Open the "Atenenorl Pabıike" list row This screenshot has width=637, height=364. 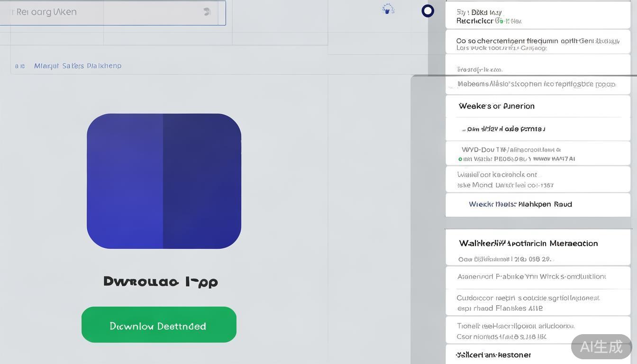[x=531, y=277]
